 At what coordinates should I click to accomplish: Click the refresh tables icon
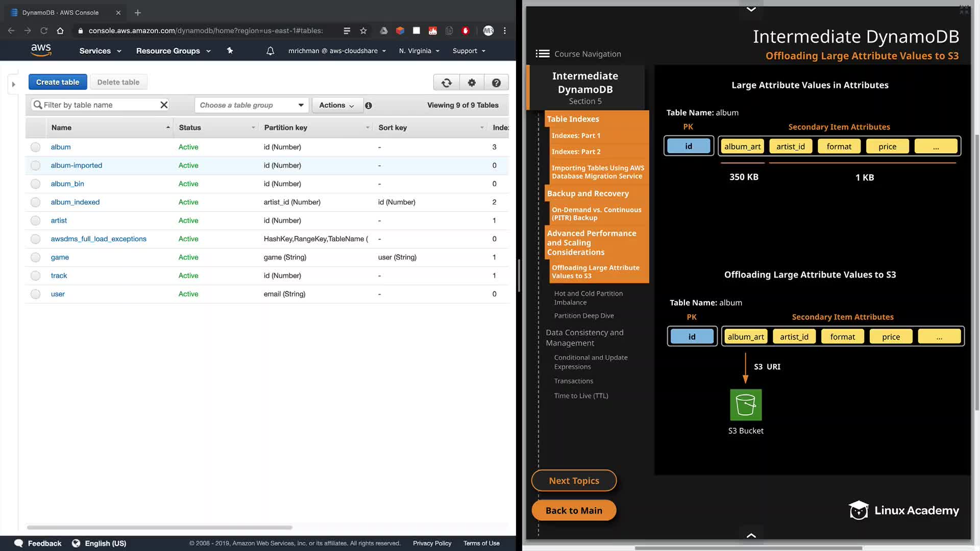(447, 83)
